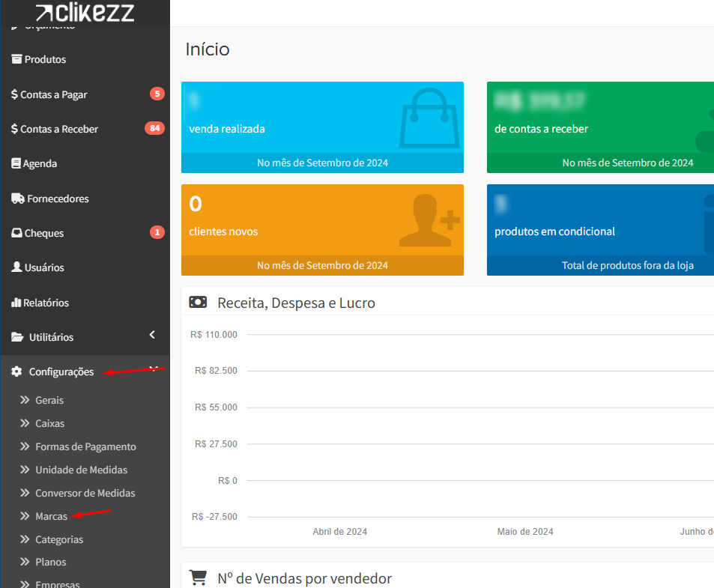Click the Produtos archive box icon
Screen dimensions: 714x588
pos(16,59)
